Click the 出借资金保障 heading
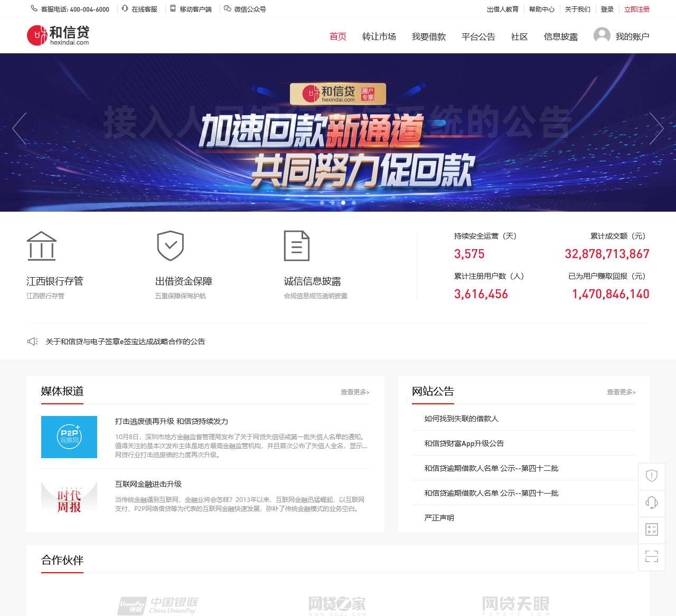Screen dimensions: 676x616 [184, 281]
